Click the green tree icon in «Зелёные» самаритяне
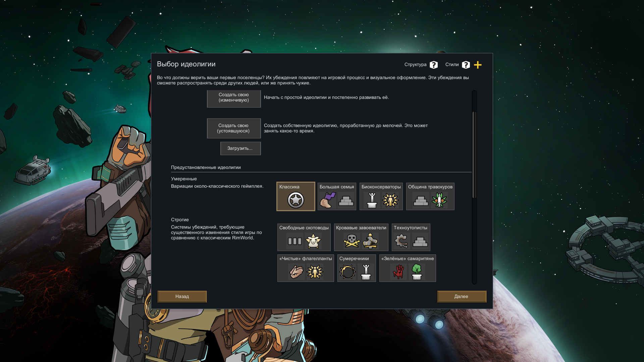644x362 pixels. (417, 272)
